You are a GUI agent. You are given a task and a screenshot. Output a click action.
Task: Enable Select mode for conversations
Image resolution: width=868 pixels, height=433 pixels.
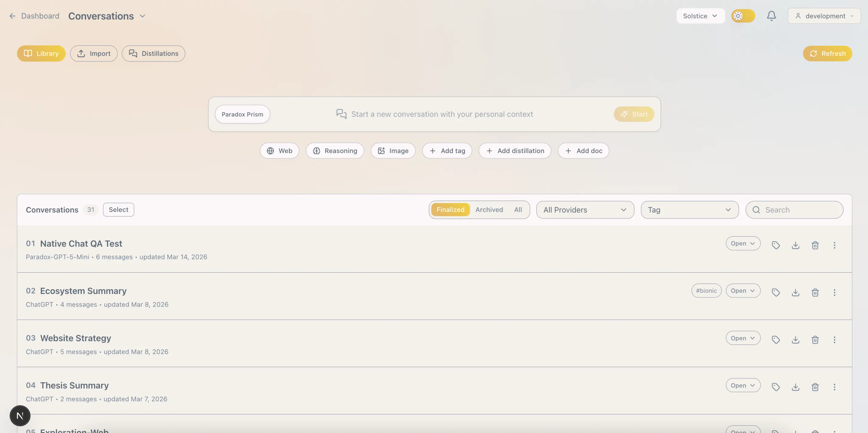pos(118,209)
